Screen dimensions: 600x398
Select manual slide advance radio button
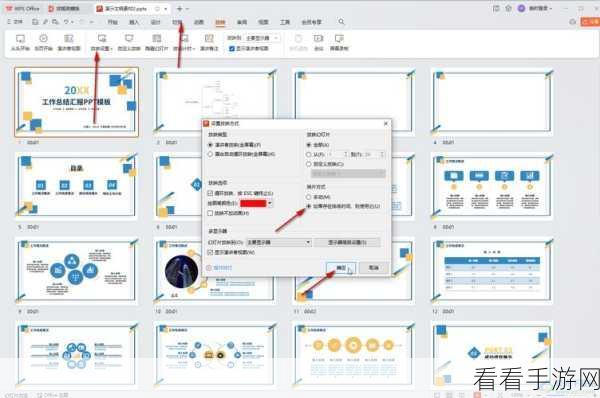[x=308, y=197]
